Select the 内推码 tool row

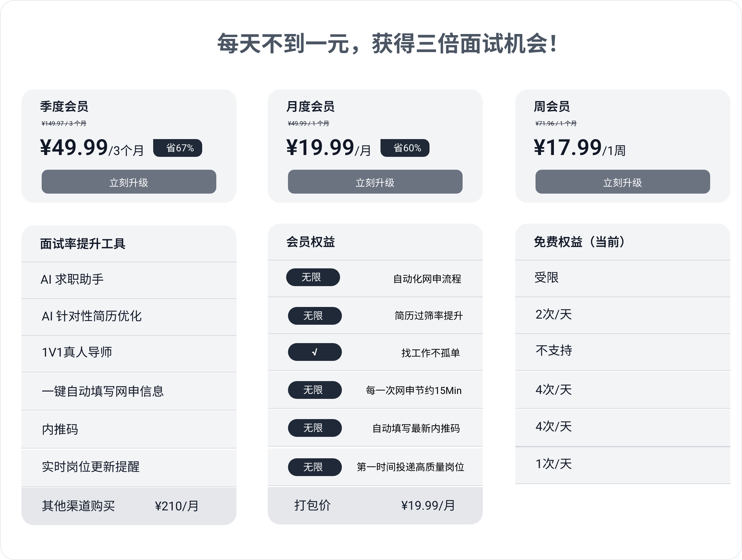click(129, 429)
